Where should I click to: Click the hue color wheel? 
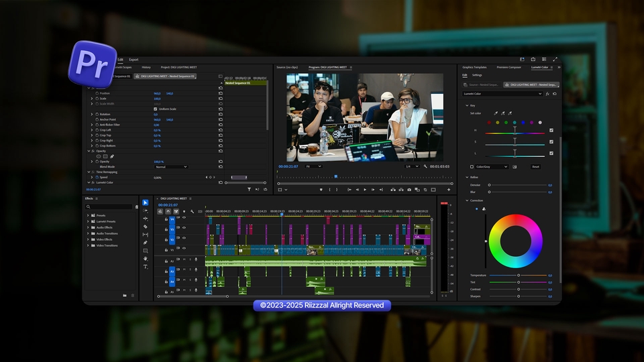[515, 241]
